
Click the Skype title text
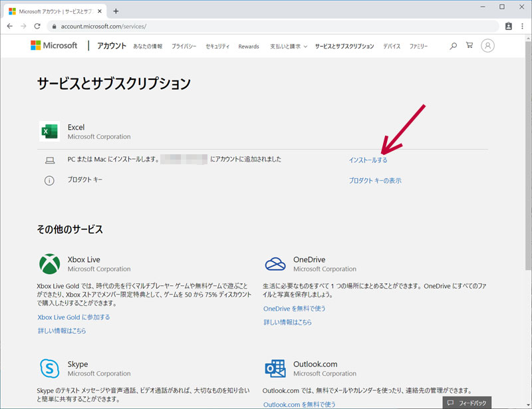tap(78, 364)
